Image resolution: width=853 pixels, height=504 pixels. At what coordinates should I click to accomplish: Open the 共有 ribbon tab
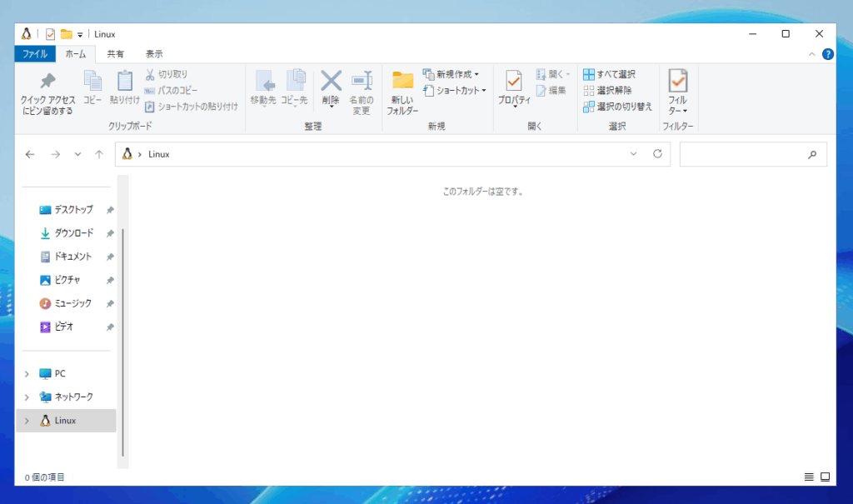click(x=115, y=54)
